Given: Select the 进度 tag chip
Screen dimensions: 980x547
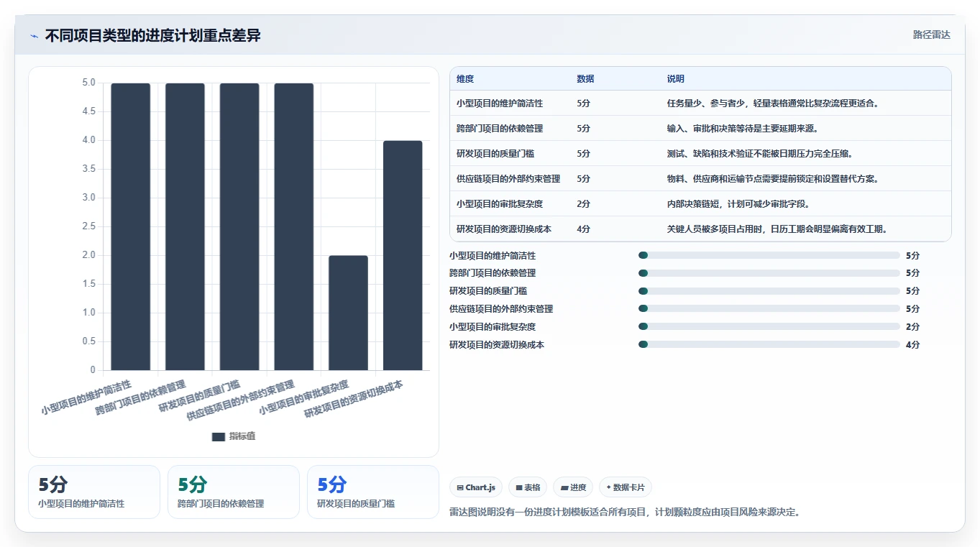Looking at the screenshot, I should click(x=573, y=487).
